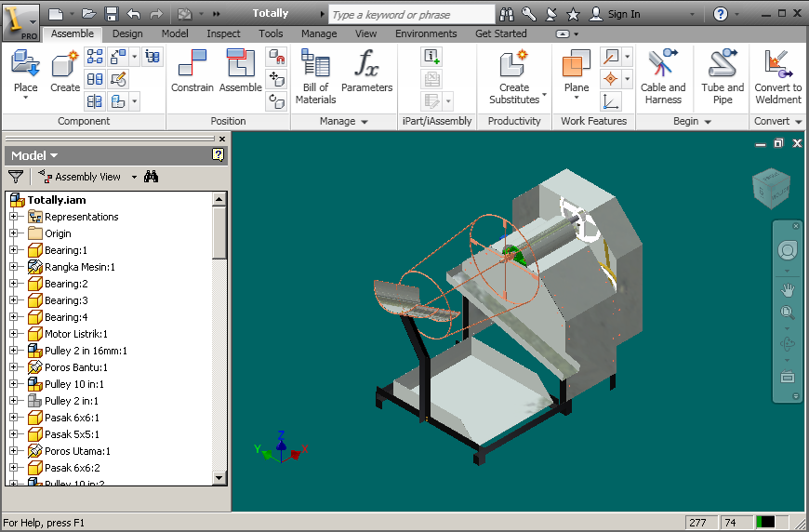
Task: Click the Sign In button
Action: 615,15
